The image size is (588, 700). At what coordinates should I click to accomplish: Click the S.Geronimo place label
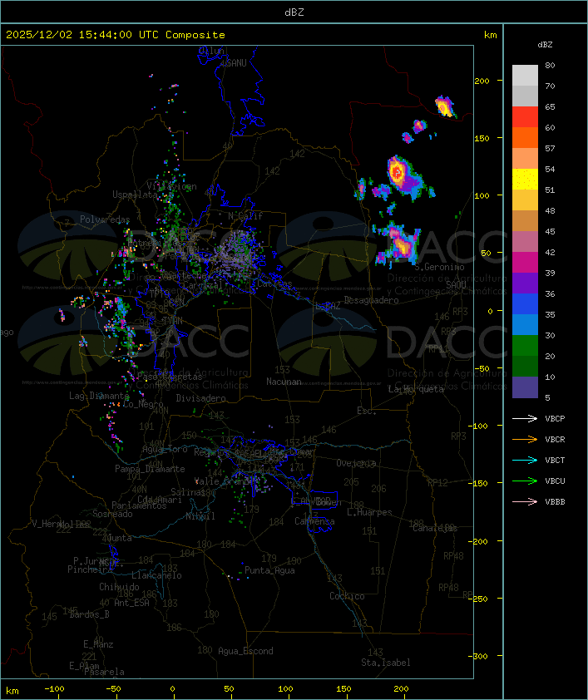tap(439, 267)
